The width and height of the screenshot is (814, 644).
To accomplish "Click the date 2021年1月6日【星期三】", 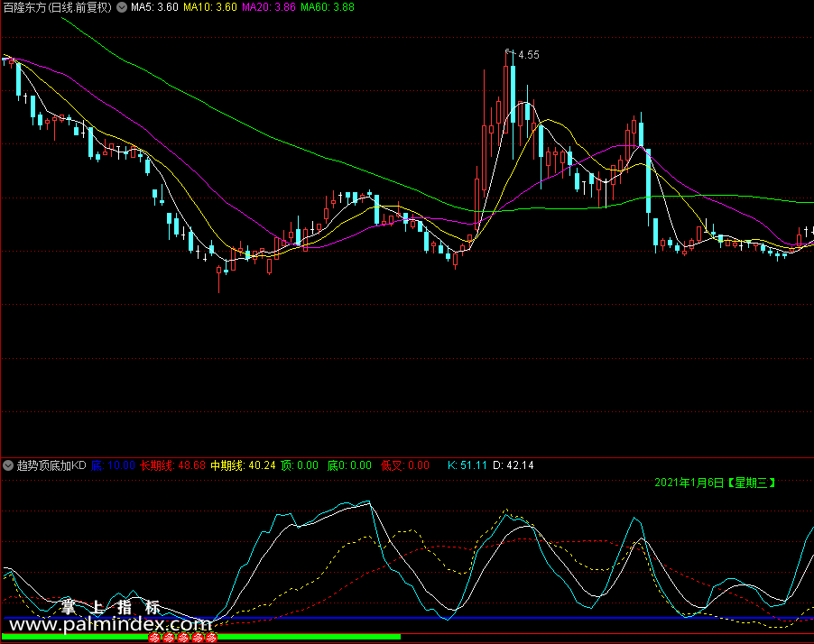I will pos(716,483).
